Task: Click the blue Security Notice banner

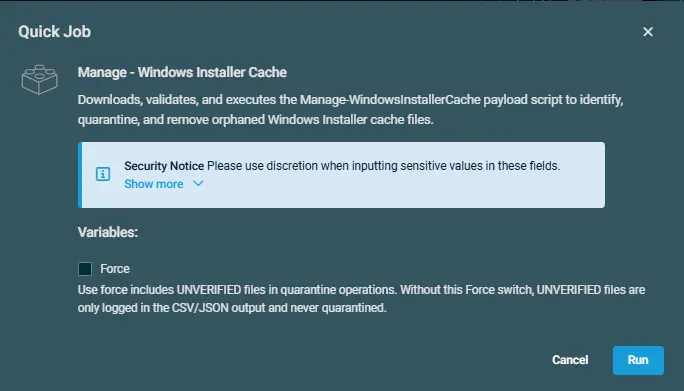Action: click(342, 175)
